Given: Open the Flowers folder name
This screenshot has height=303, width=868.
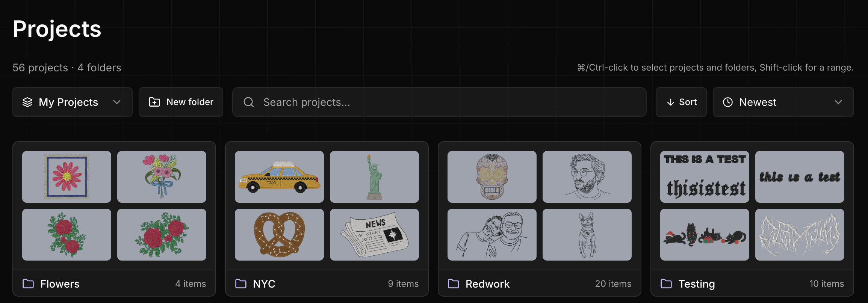Looking at the screenshot, I should [60, 284].
